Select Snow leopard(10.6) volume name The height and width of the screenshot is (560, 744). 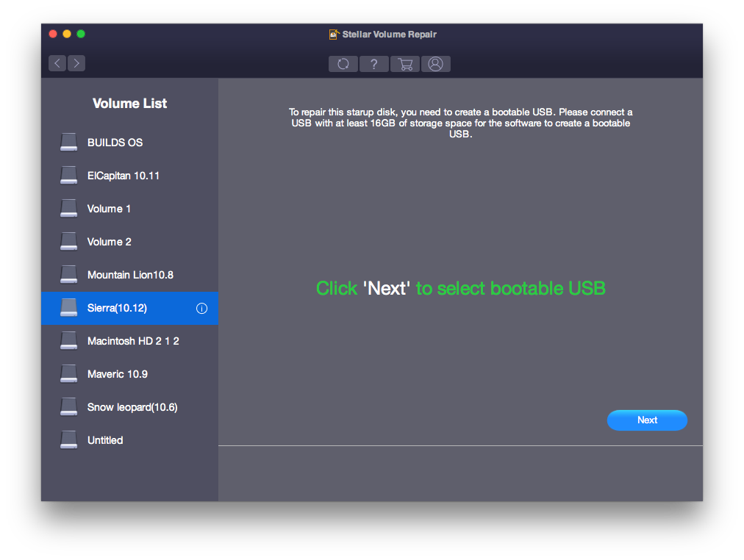(132, 407)
